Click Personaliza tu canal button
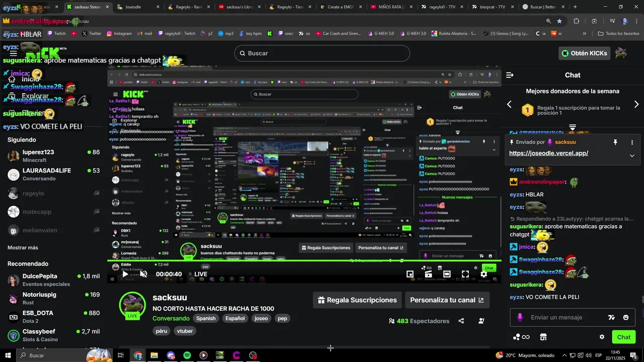 [447, 300]
